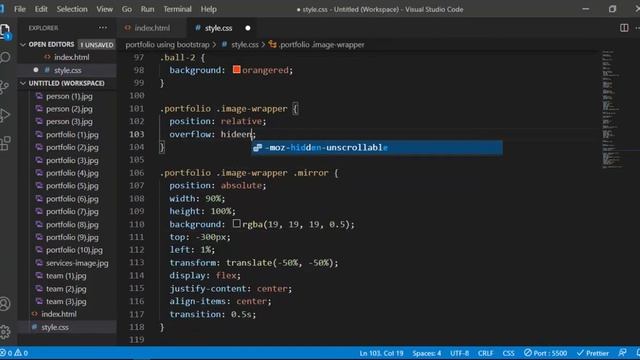Click the orangered color swatch
Screen dimensions: 640x360
pos(237,70)
